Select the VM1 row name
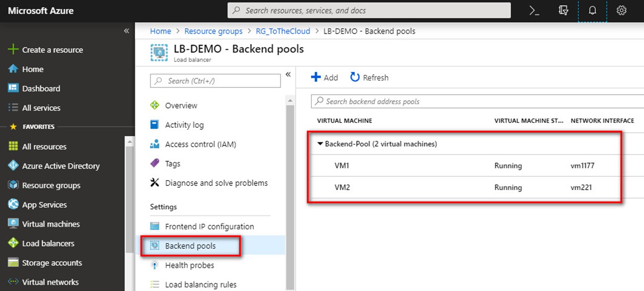This screenshot has width=644, height=291. pos(342,166)
